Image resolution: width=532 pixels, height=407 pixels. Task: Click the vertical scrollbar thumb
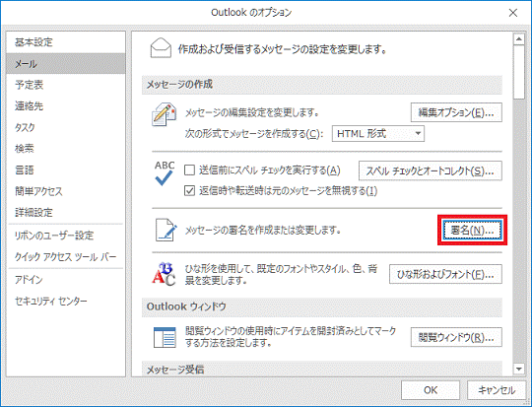coord(519,72)
